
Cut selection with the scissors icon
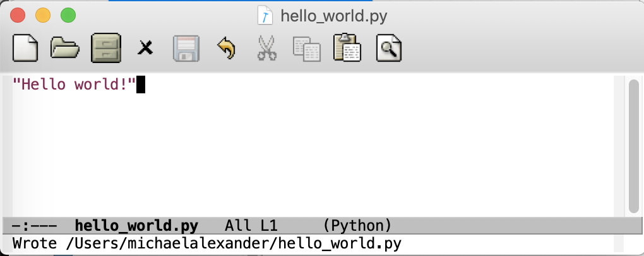tap(266, 49)
